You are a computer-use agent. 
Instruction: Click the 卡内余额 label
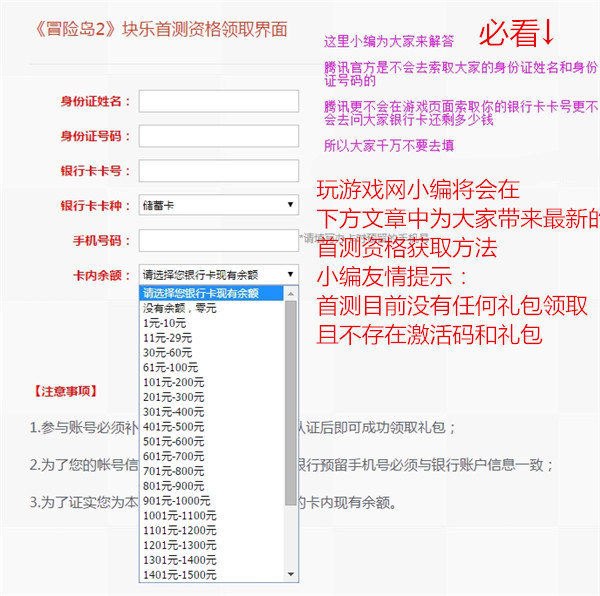pos(102,275)
